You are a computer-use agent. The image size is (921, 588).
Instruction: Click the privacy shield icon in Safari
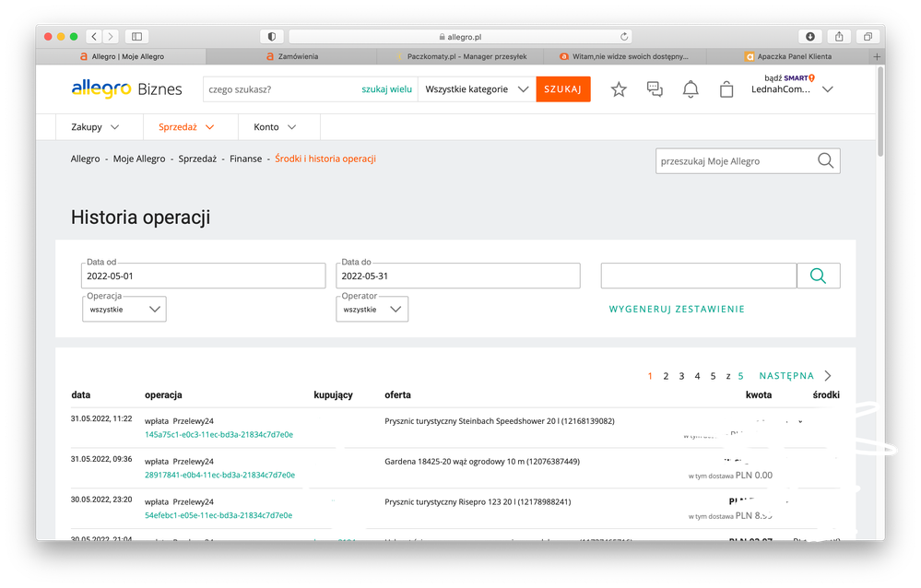coord(271,37)
